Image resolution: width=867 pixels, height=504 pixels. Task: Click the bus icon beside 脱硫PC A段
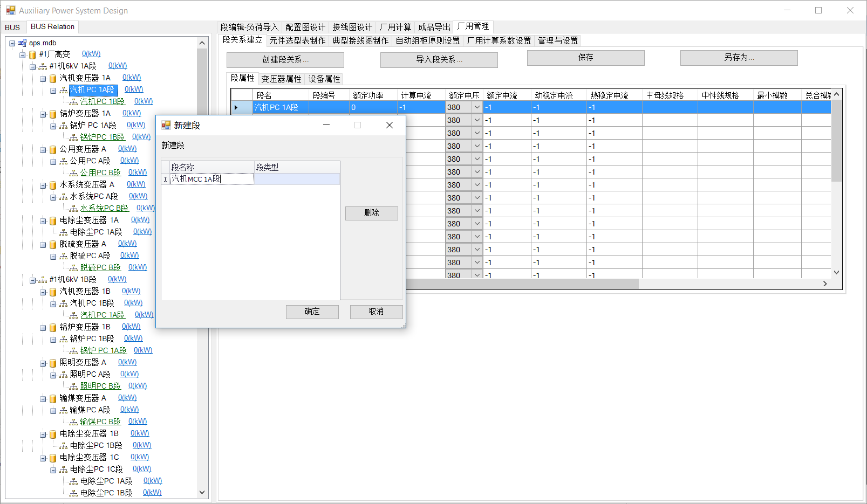pyautogui.click(x=63, y=256)
